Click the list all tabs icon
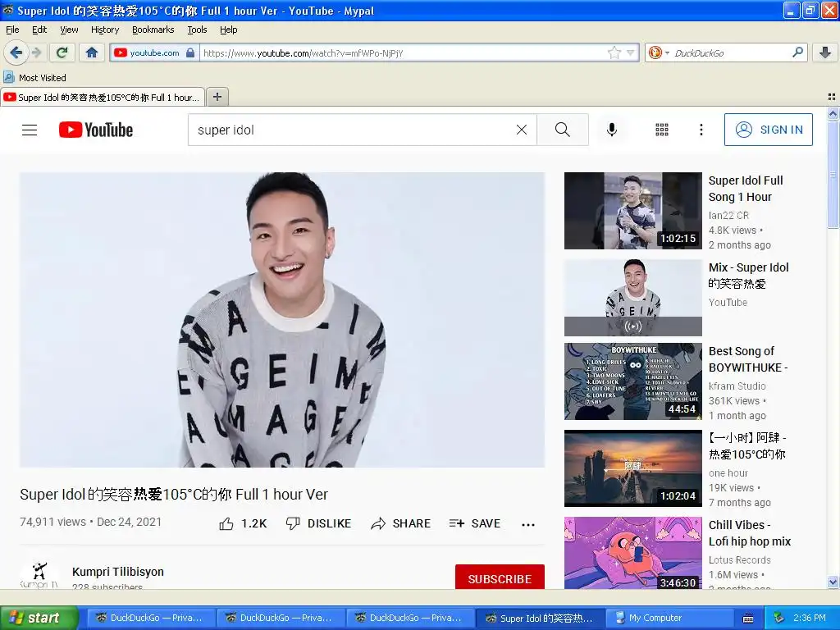The width and height of the screenshot is (840, 630). [x=832, y=97]
